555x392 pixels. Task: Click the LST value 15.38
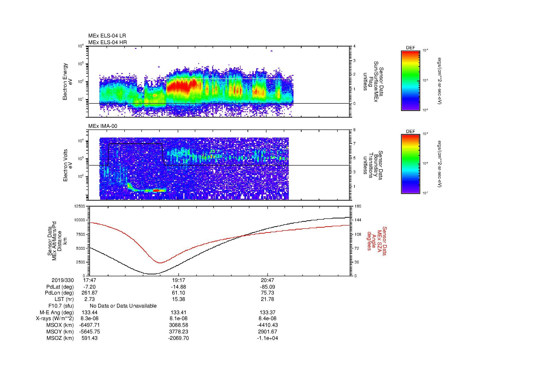click(179, 299)
